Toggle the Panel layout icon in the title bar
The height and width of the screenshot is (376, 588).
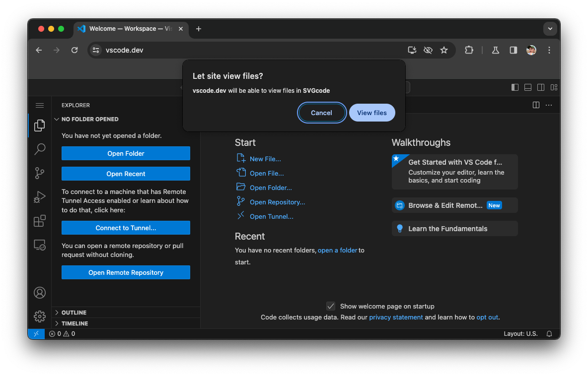(527, 87)
